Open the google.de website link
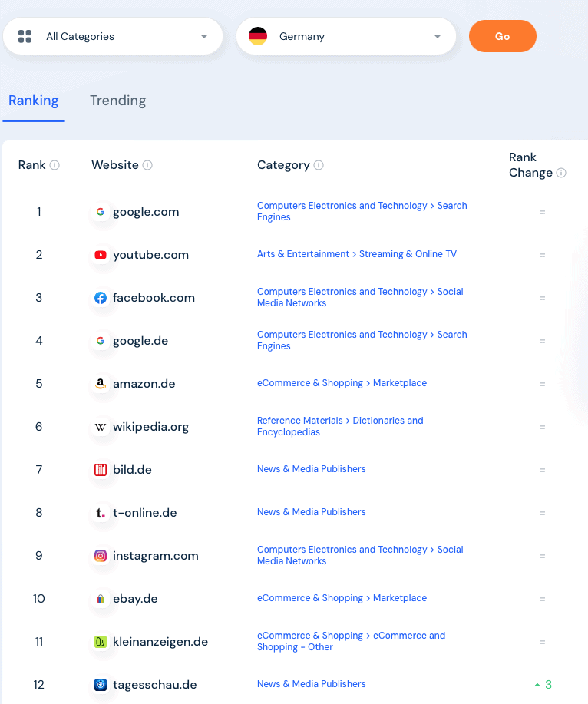This screenshot has width=588, height=704. point(140,341)
